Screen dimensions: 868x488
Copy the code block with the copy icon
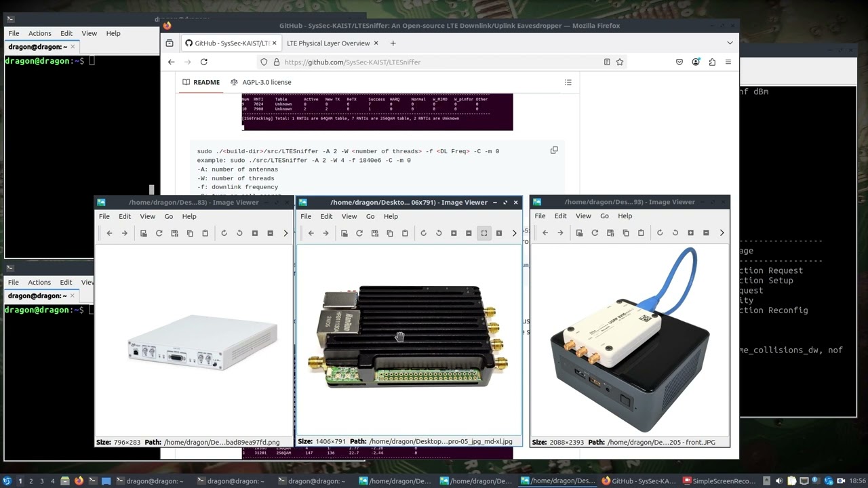[554, 150]
